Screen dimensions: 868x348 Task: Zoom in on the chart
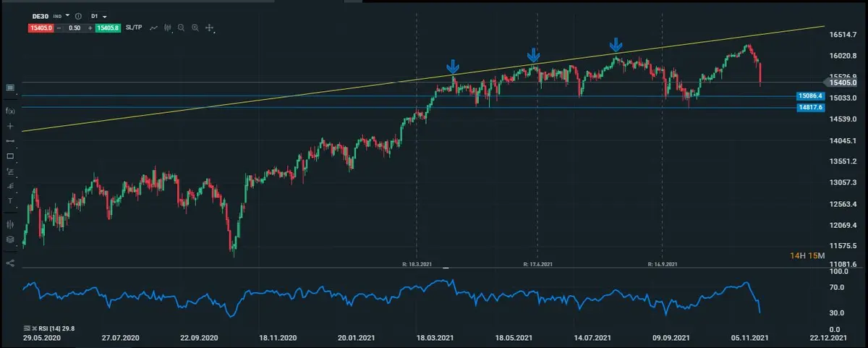pyautogui.click(x=195, y=28)
